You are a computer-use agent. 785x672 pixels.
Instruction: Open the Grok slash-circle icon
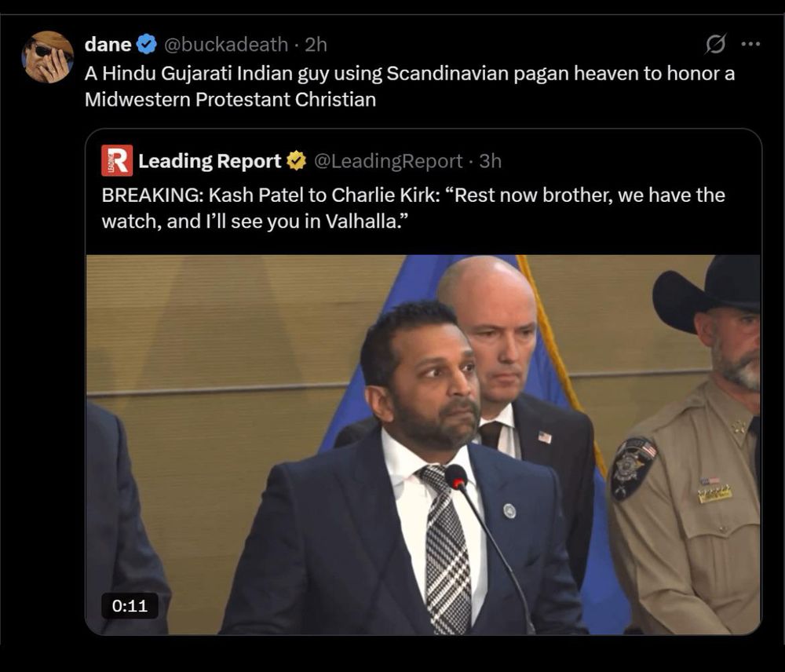click(715, 44)
